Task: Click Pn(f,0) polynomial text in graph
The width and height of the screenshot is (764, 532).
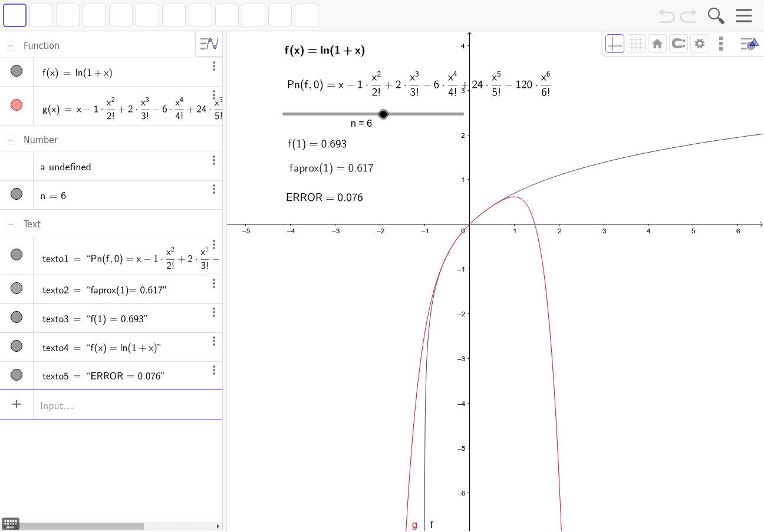Action: pyautogui.click(x=419, y=84)
